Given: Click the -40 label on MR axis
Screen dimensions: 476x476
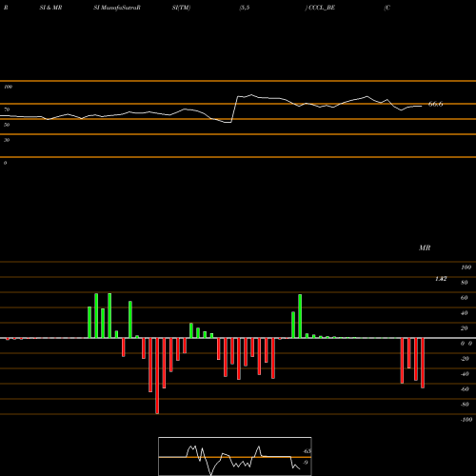Looking at the screenshot, I should point(465,374).
